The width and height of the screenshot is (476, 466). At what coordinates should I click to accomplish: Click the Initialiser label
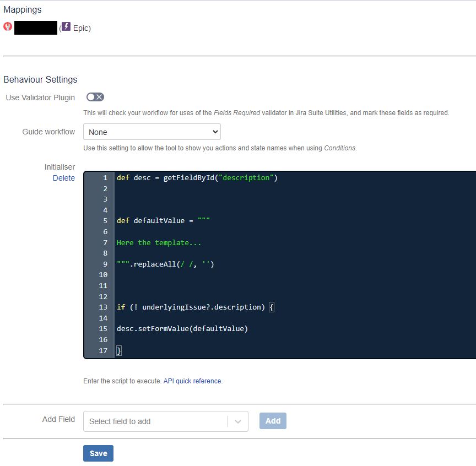(x=61, y=166)
